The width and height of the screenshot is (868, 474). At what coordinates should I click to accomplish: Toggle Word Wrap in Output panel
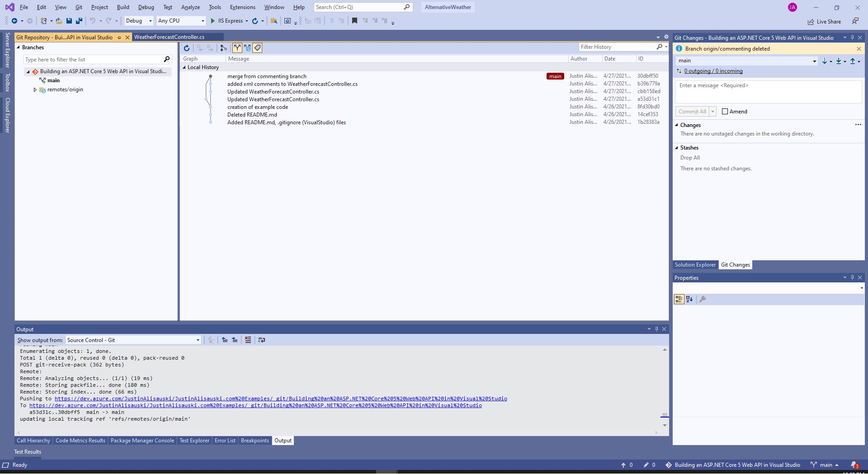pyautogui.click(x=262, y=340)
